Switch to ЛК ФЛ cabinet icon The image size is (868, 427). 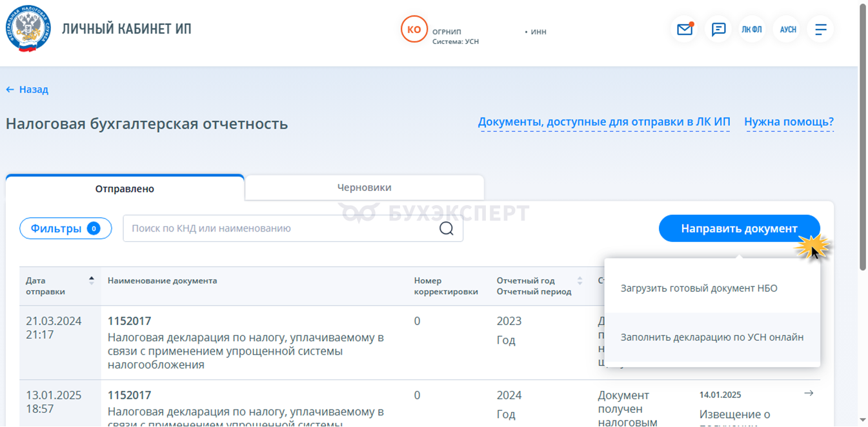(752, 30)
